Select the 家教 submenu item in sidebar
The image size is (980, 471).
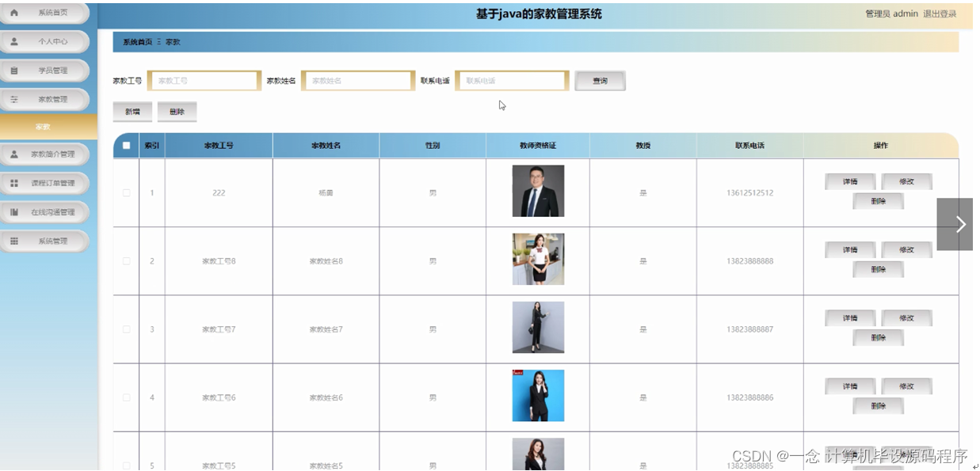48,127
